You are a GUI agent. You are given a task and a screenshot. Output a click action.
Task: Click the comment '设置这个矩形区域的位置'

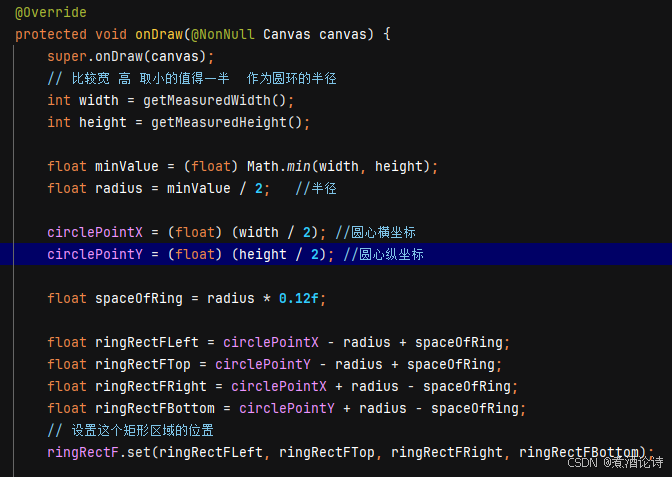pyautogui.click(x=142, y=430)
